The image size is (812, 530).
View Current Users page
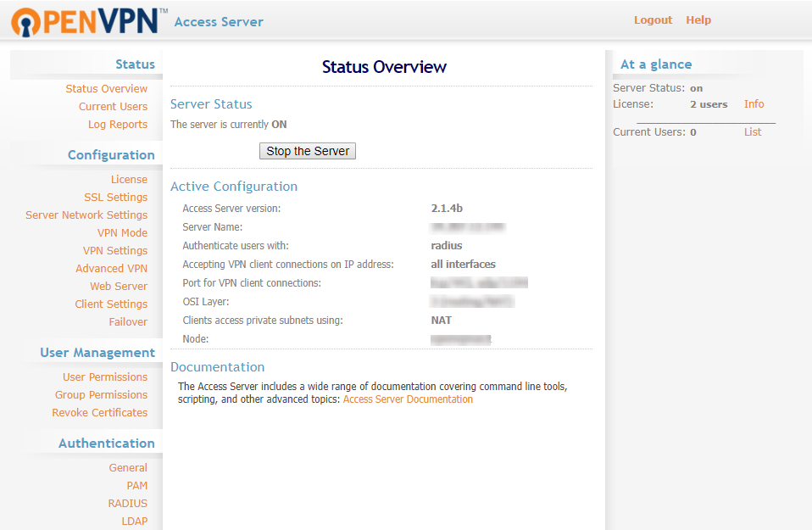coord(113,106)
